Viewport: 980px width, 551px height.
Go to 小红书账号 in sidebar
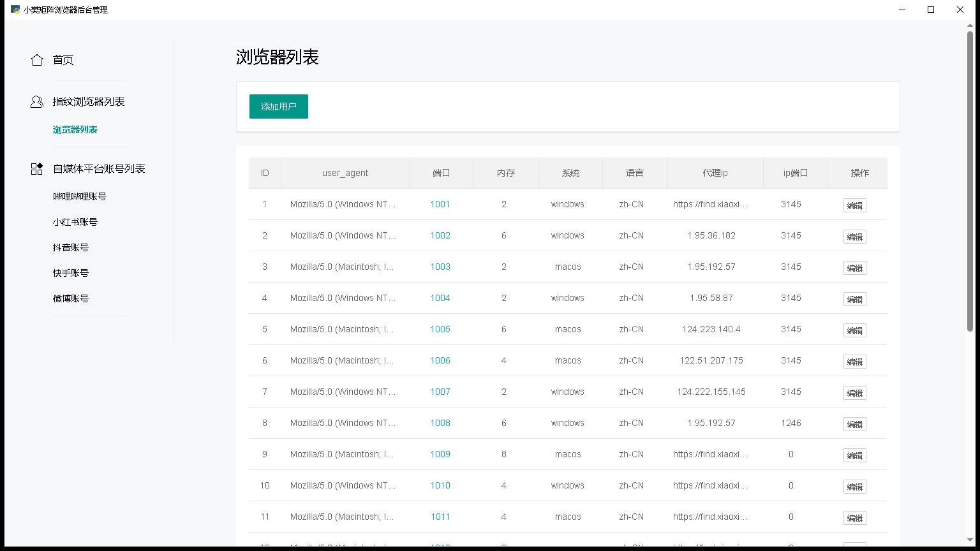75,222
